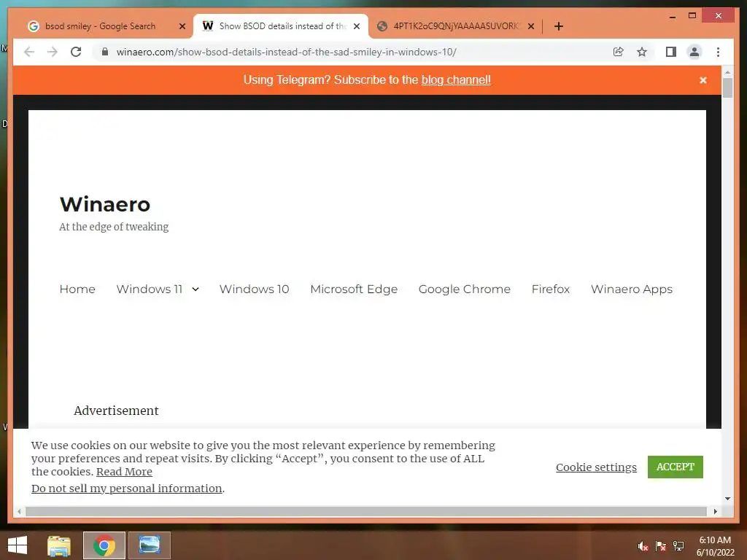Expand the Windows 11 submenu chevron
The width and height of the screenshot is (747, 560).
tap(196, 289)
